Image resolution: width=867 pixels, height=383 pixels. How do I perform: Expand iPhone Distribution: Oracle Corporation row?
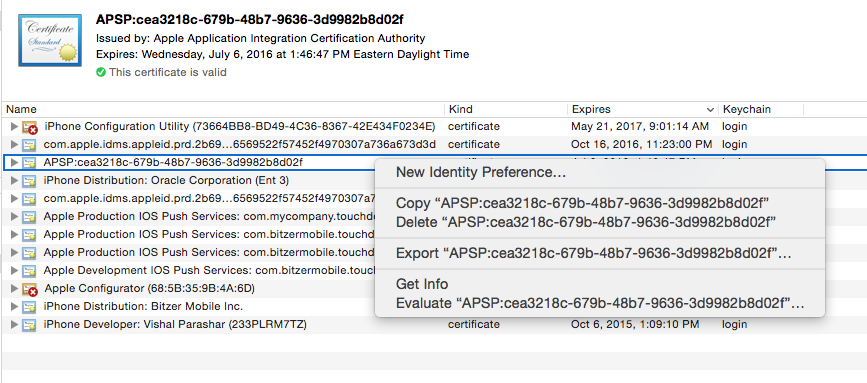pos(14,181)
